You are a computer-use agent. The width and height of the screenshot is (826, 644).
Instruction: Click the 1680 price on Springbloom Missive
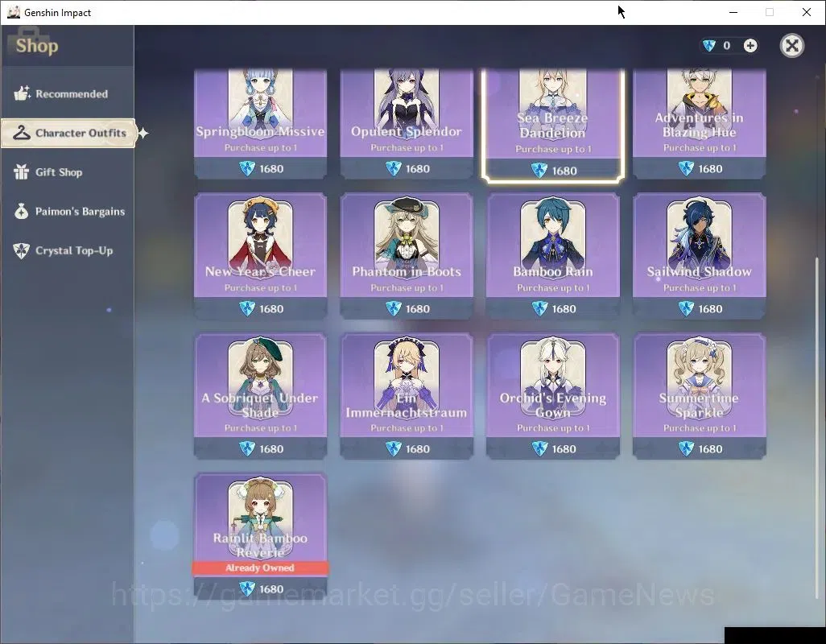coord(271,169)
